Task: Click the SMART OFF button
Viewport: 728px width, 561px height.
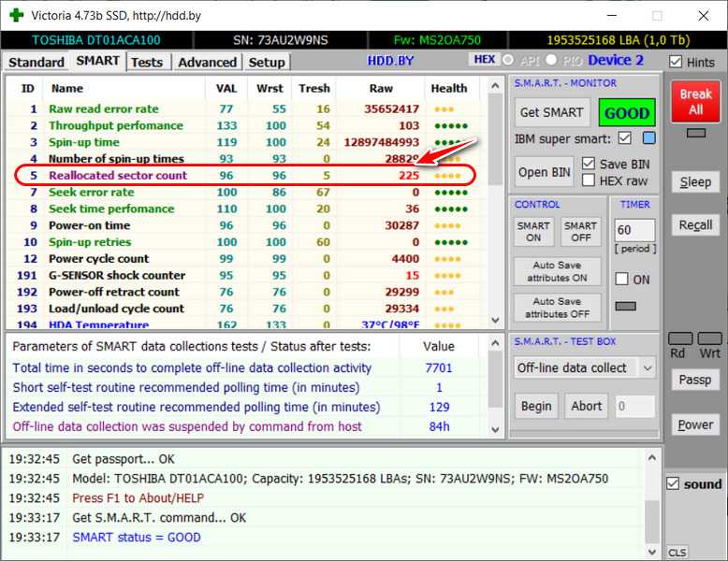Action: (x=581, y=232)
